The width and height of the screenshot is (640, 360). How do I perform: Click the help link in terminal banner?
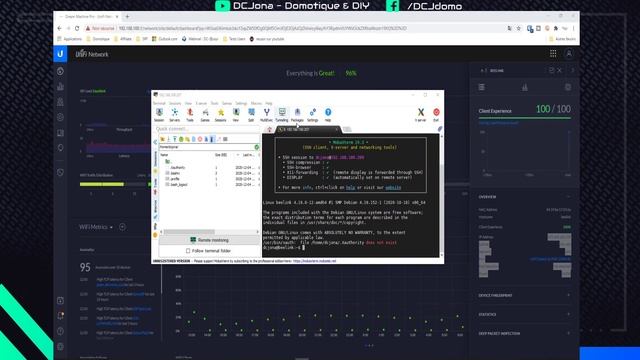click(351, 188)
